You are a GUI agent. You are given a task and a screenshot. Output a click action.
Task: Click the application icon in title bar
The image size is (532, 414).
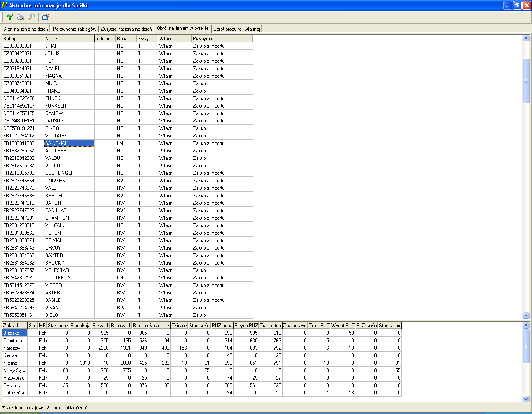(x=5, y=5)
